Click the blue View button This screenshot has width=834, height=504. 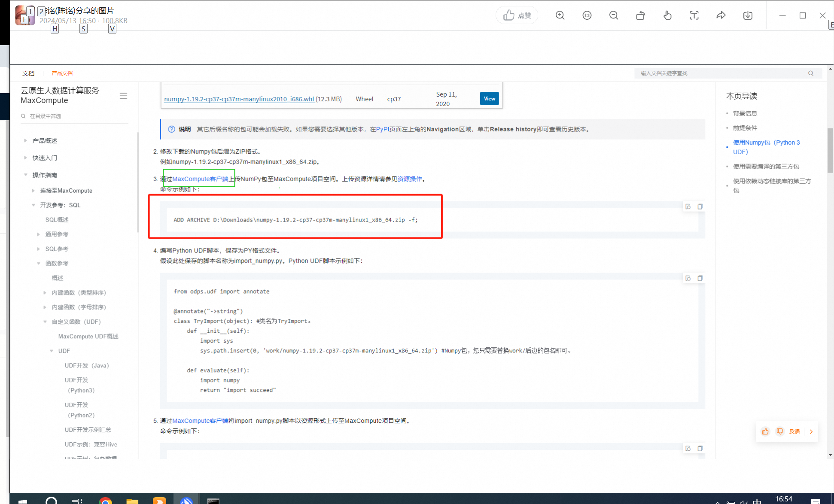click(x=489, y=99)
